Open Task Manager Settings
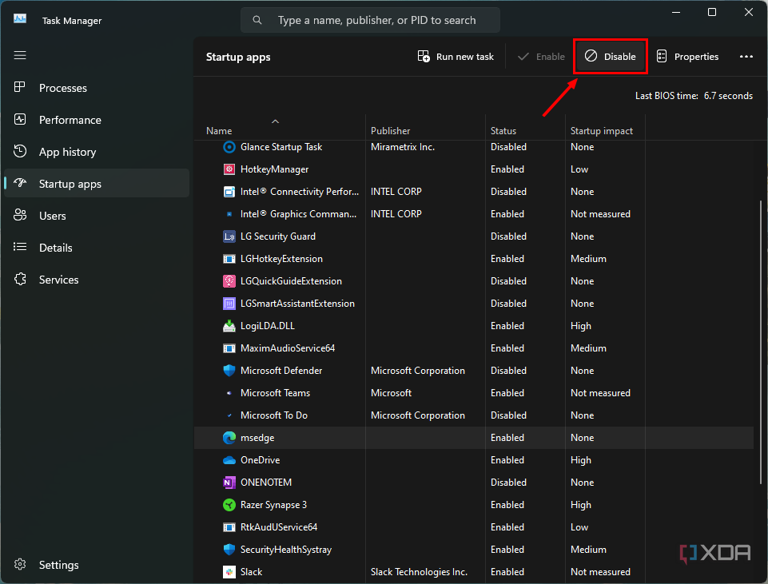 97,565
